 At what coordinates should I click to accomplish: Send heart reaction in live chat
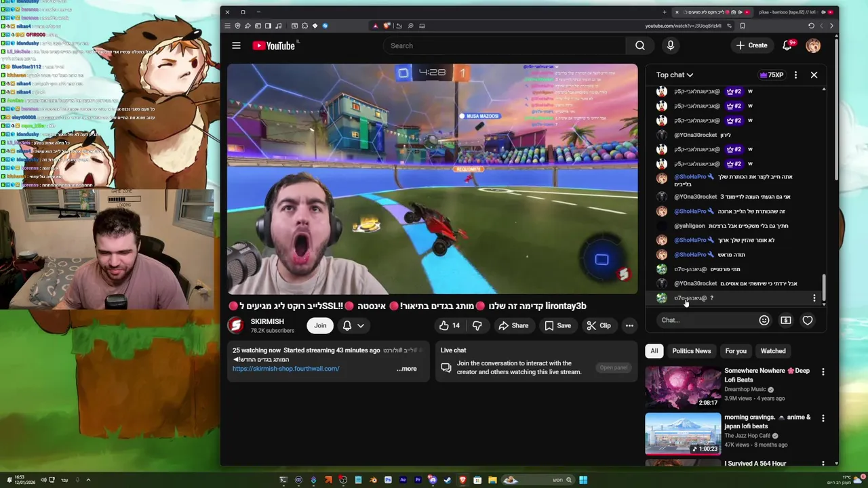pos(807,320)
